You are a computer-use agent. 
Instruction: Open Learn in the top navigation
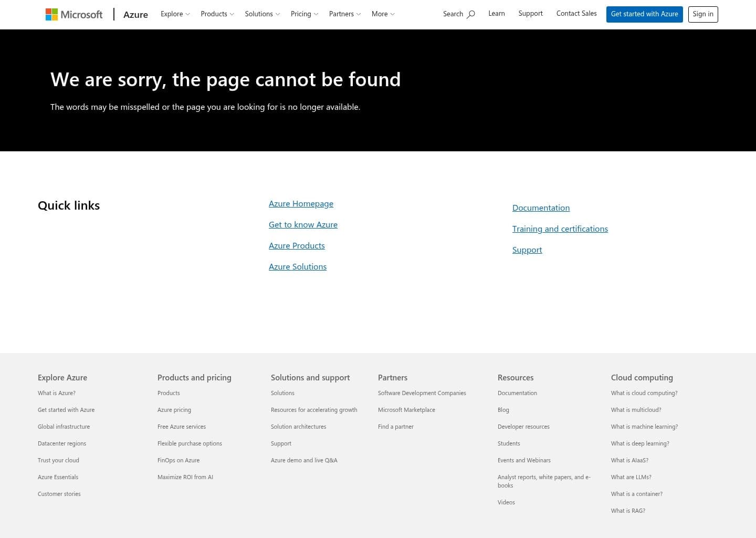tap(497, 14)
